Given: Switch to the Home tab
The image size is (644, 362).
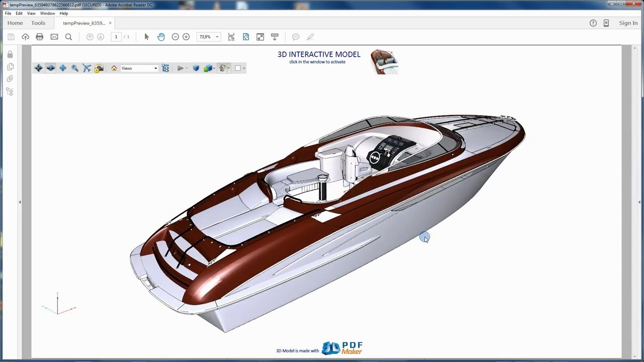Looking at the screenshot, I should [x=15, y=23].
